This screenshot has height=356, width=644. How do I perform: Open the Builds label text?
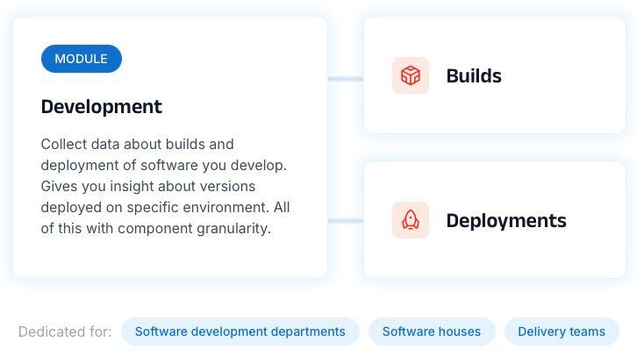[474, 75]
